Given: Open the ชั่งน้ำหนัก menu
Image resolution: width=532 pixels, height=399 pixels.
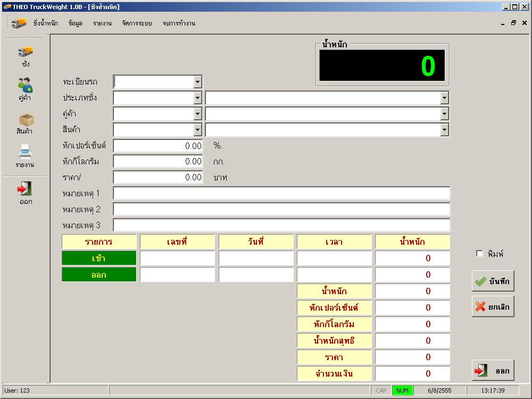Looking at the screenshot, I should tap(45, 23).
